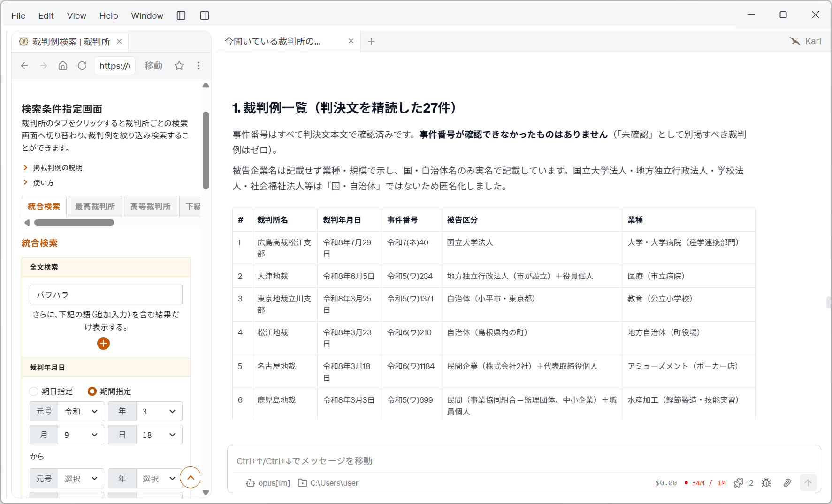Open the File menu

(x=18, y=15)
